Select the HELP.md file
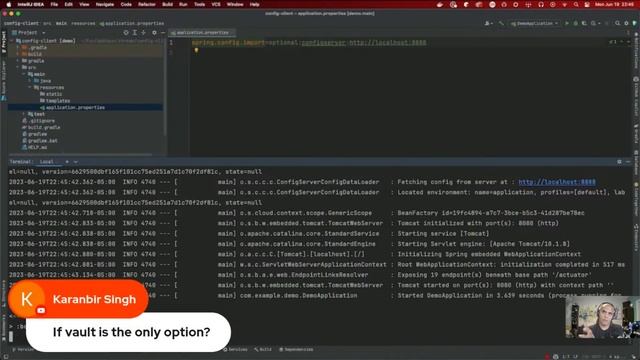Screen dimensions: 640x360 pyautogui.click(x=35, y=147)
